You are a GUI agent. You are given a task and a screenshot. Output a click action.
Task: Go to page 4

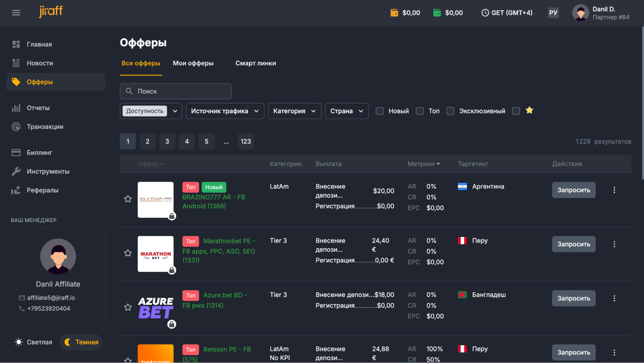pyautogui.click(x=187, y=142)
